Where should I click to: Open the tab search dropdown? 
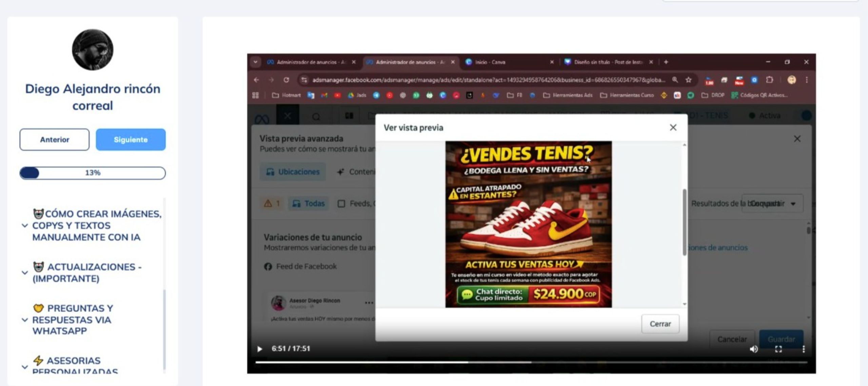pyautogui.click(x=255, y=62)
